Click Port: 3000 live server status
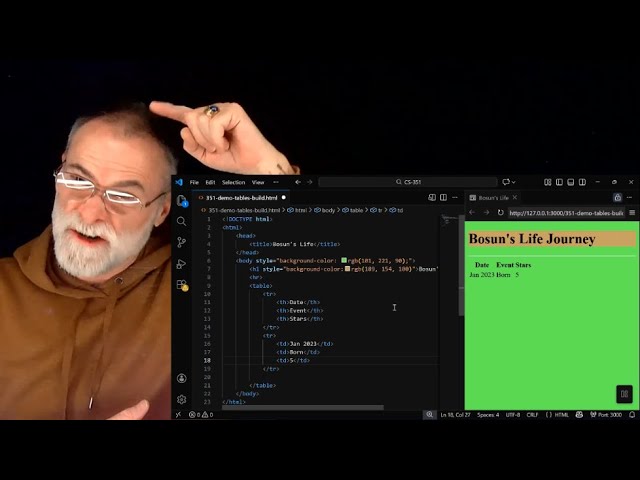Screen dimensions: 640x480 (x=606, y=415)
